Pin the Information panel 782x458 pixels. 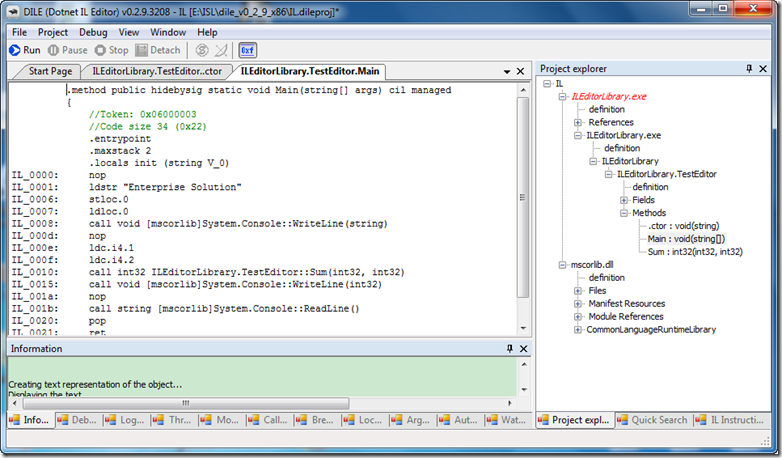(x=510, y=348)
